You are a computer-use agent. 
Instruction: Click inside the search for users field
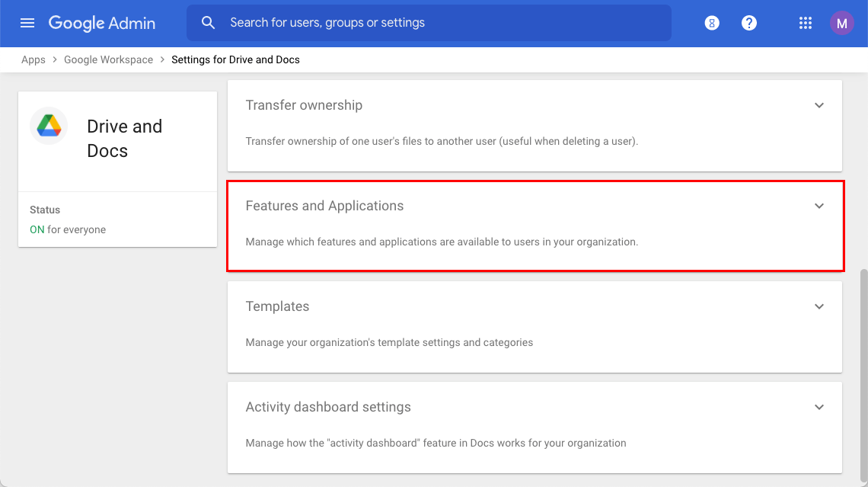click(x=426, y=22)
